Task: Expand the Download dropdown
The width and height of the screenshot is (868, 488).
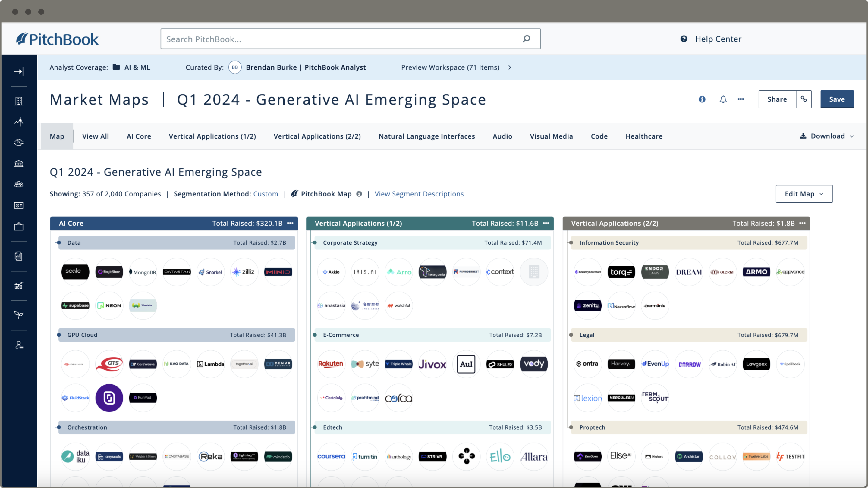Action: 826,136
